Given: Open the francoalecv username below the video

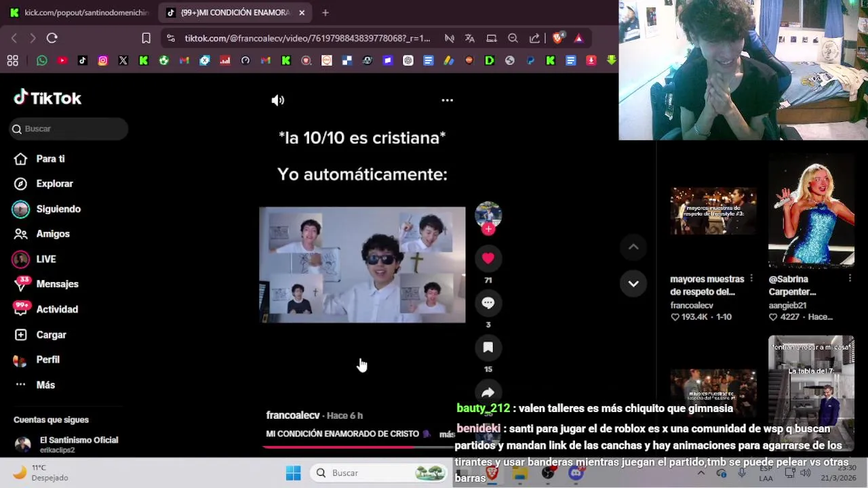Looking at the screenshot, I should point(293,415).
